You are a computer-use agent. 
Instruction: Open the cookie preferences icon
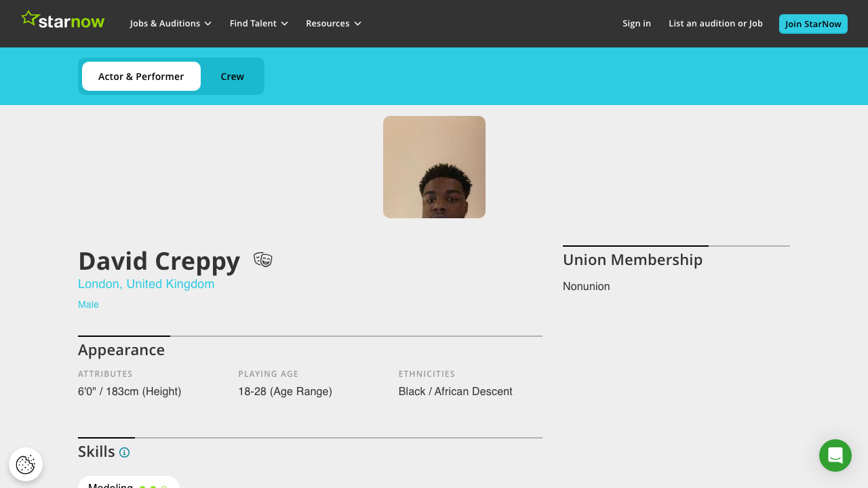(25, 464)
